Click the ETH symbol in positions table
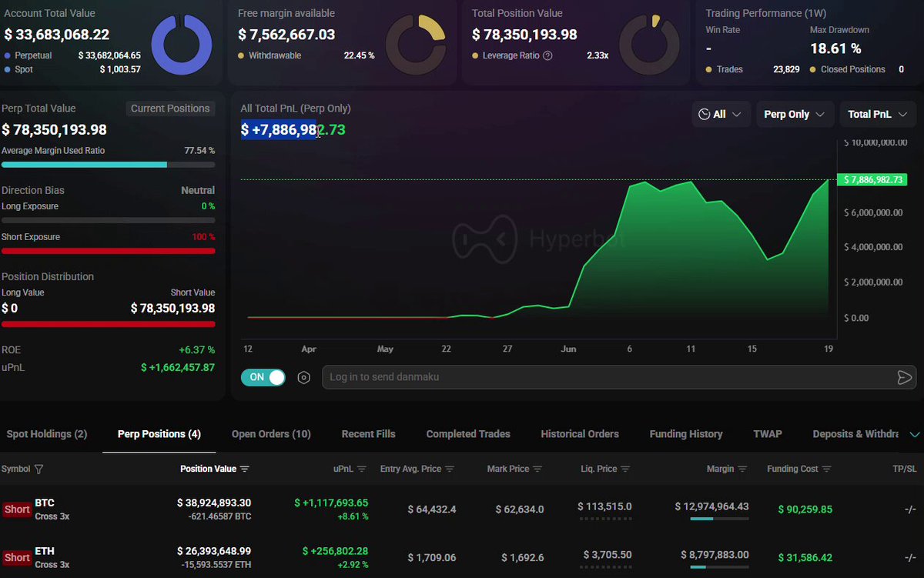The height and width of the screenshot is (578, 924). coord(45,551)
